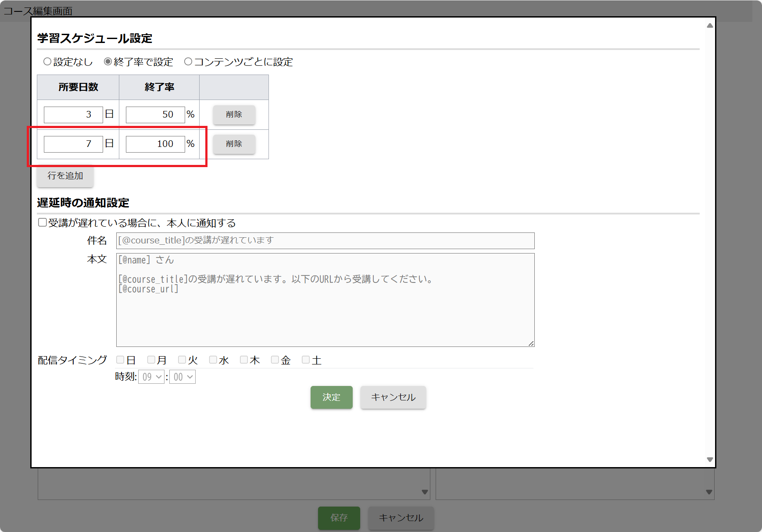Click the 所要日数 field containing 3

pos(73,114)
